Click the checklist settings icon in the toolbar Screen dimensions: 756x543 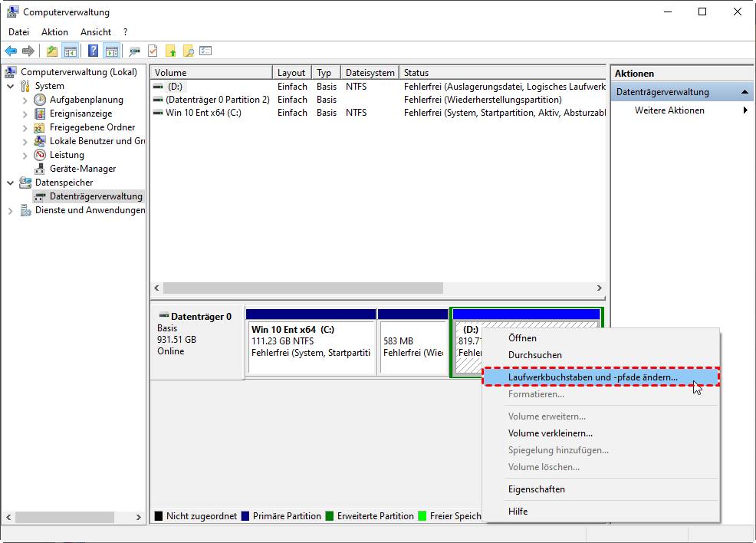tap(205, 51)
